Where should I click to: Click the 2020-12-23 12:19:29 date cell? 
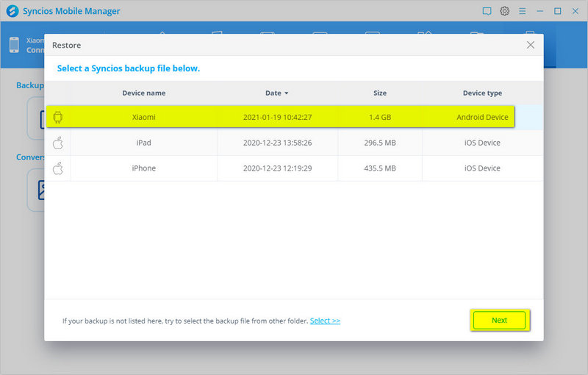coord(278,168)
